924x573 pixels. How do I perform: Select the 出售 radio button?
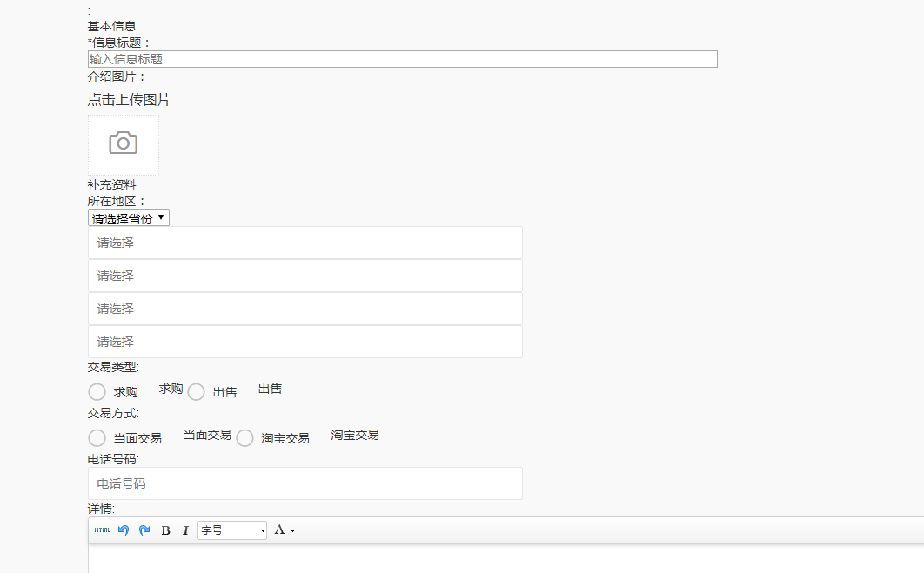197,392
